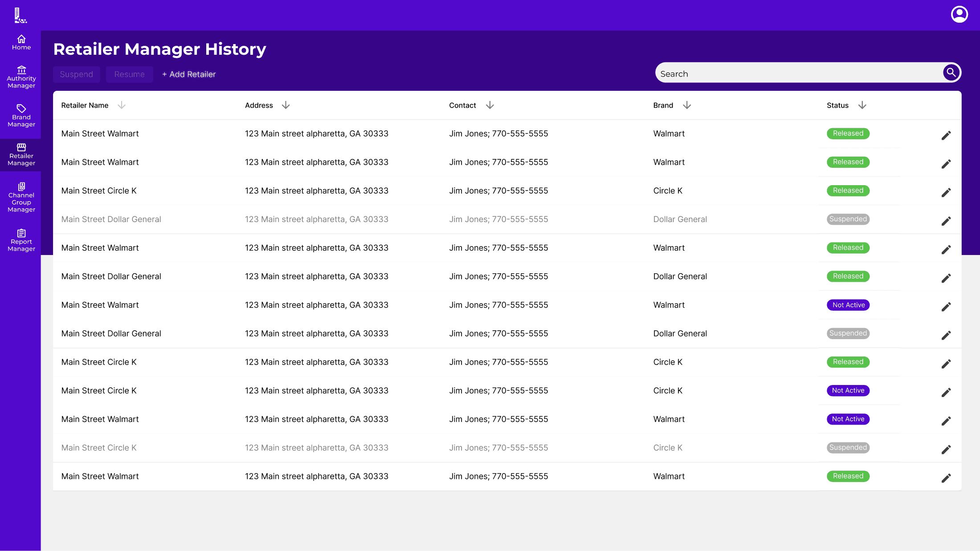Screen dimensions: 980x551
Task: Sort by Status column arrow
Action: pos(862,105)
